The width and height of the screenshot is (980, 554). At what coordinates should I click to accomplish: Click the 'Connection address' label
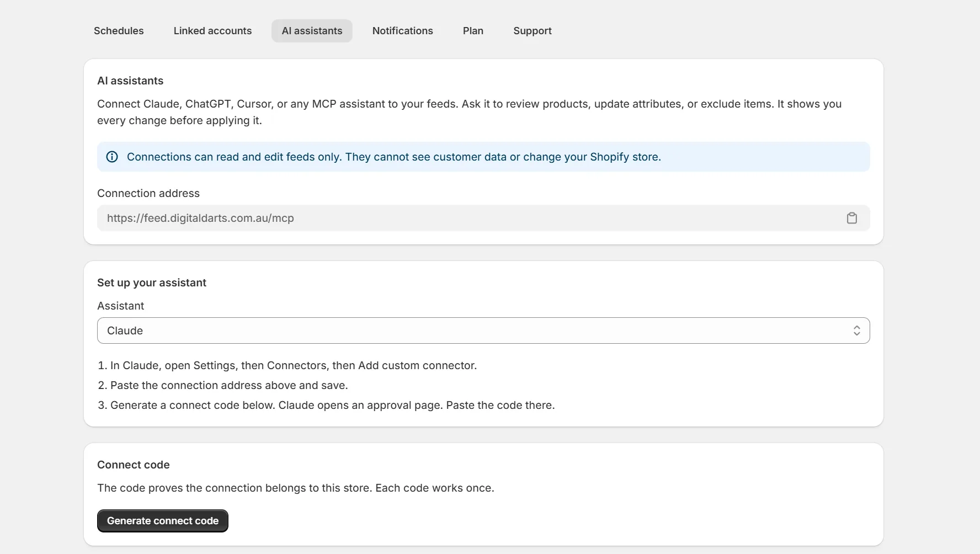pos(148,193)
